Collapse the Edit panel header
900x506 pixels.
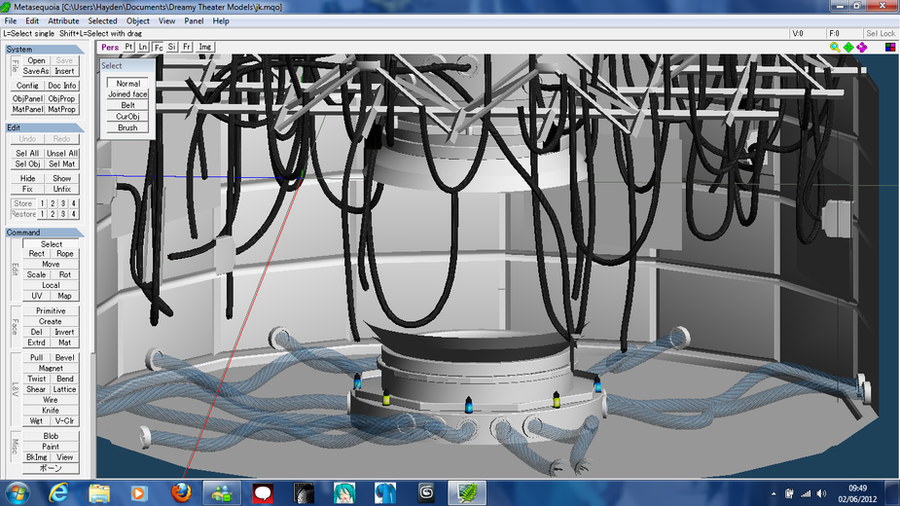click(x=44, y=127)
